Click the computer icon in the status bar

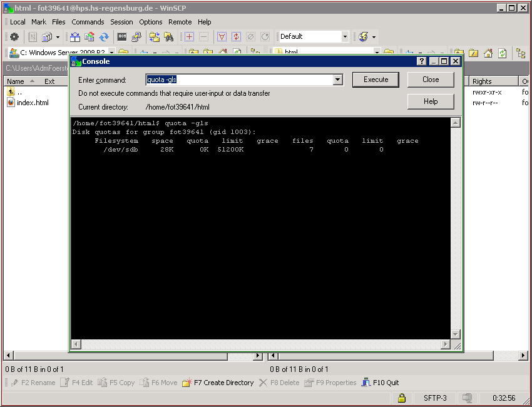467,398
